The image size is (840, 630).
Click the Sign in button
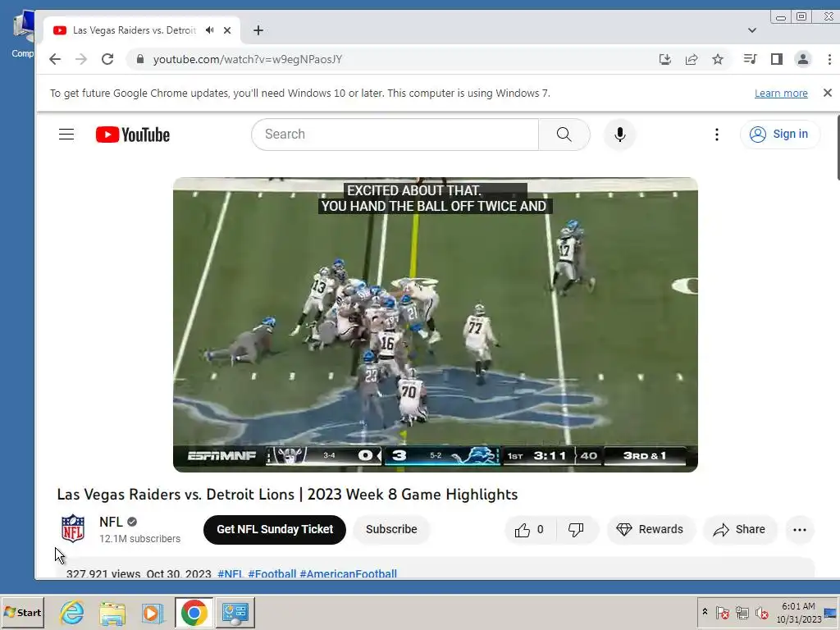point(779,134)
